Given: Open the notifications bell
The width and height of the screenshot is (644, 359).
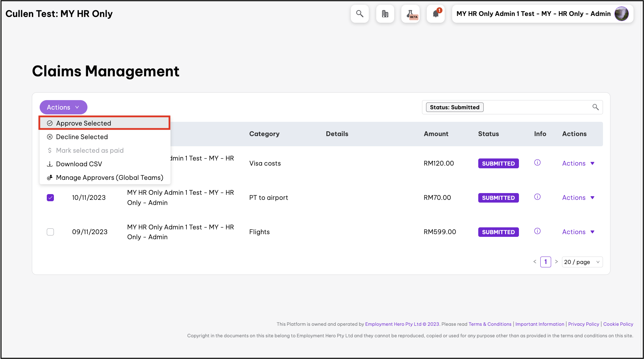Looking at the screenshot, I should pos(436,14).
